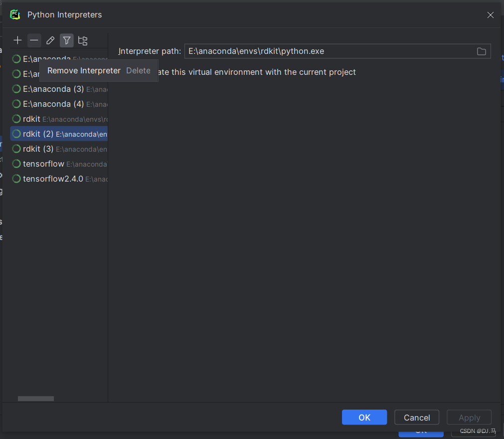Select the E:\anaconda (3) interpreter

[x=59, y=89]
